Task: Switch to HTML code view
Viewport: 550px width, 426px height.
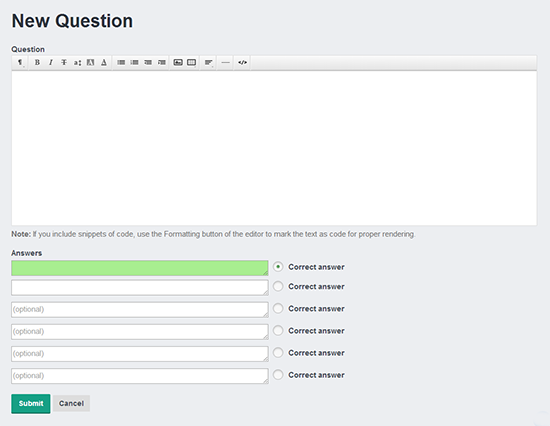Action: point(242,62)
